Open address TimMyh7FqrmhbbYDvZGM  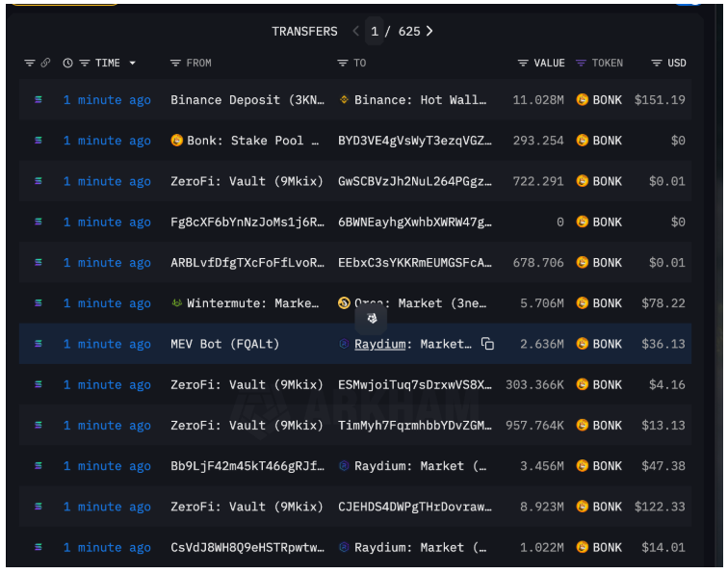415,426
